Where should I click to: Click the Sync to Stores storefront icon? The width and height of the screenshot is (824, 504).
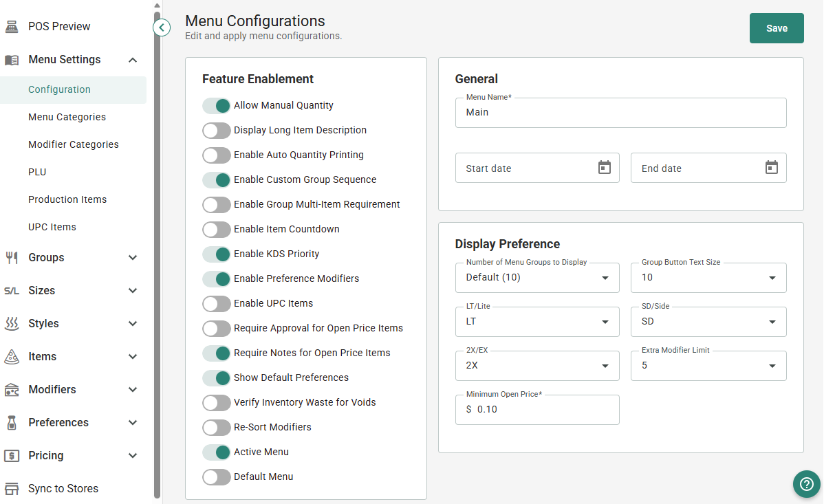(12, 489)
